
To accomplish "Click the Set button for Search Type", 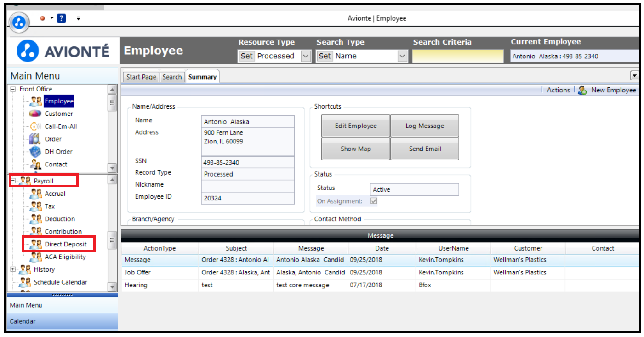I will (325, 56).
